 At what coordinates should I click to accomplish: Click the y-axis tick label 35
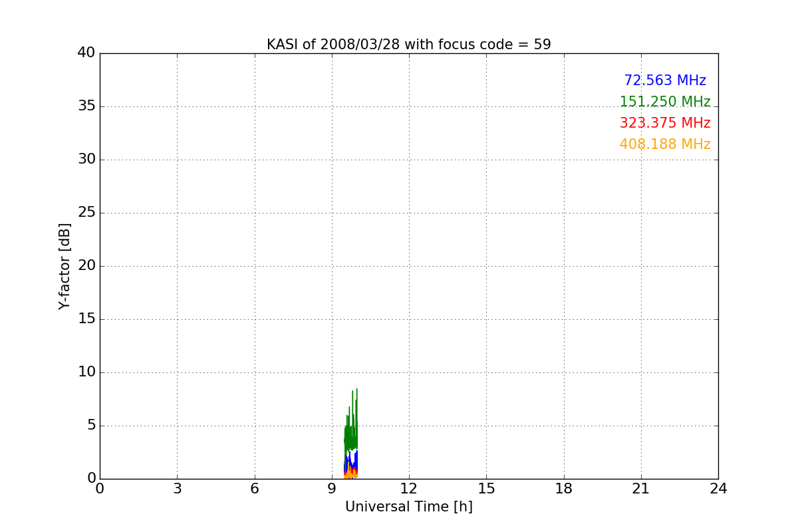tap(86, 106)
